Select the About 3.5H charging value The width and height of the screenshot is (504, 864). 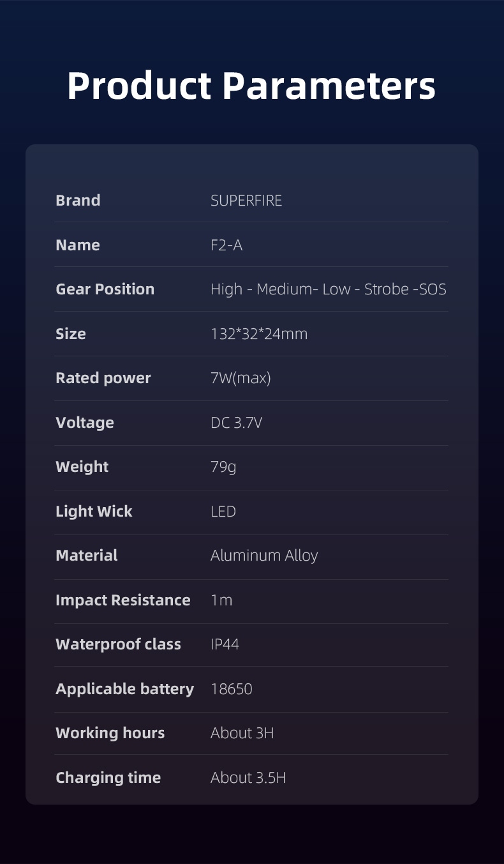(x=248, y=778)
